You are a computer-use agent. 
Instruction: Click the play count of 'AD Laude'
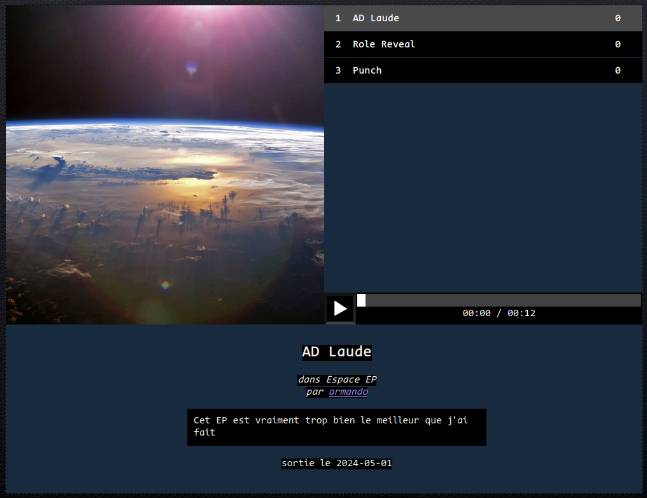617,18
